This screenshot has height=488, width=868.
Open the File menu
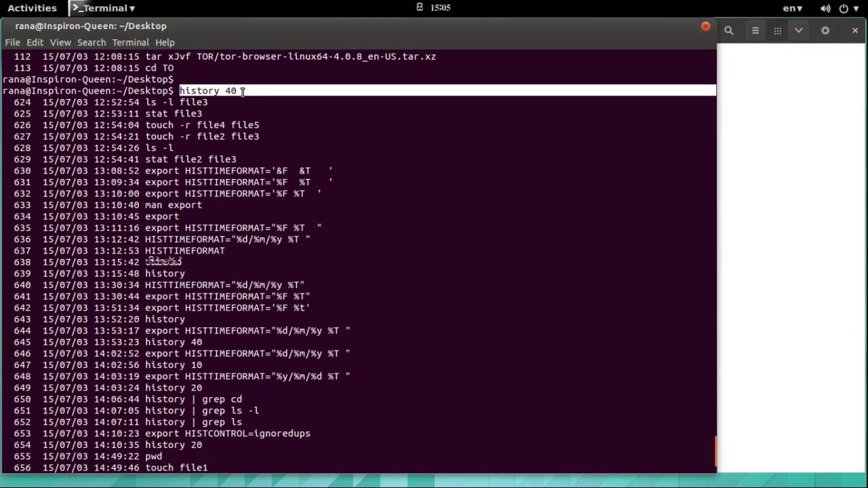(x=12, y=42)
